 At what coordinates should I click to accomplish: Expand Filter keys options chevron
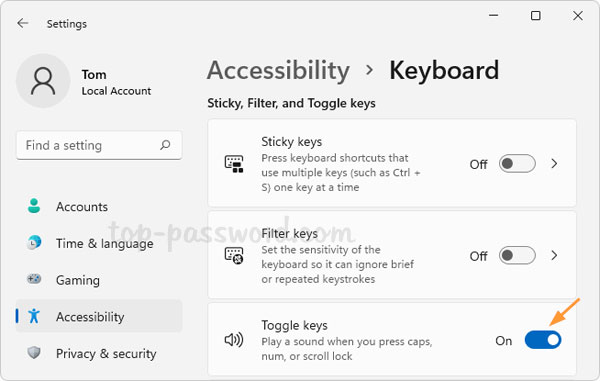[x=554, y=256]
